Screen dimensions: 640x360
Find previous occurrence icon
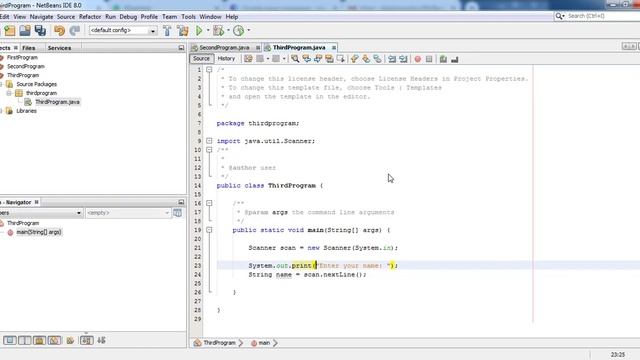tap(307, 59)
